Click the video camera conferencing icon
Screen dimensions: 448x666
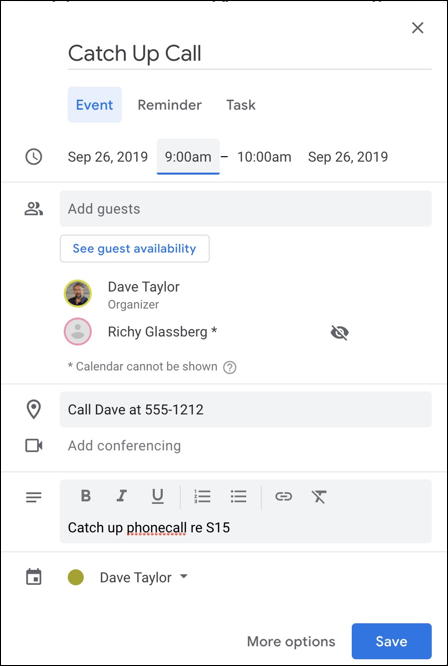(x=34, y=446)
